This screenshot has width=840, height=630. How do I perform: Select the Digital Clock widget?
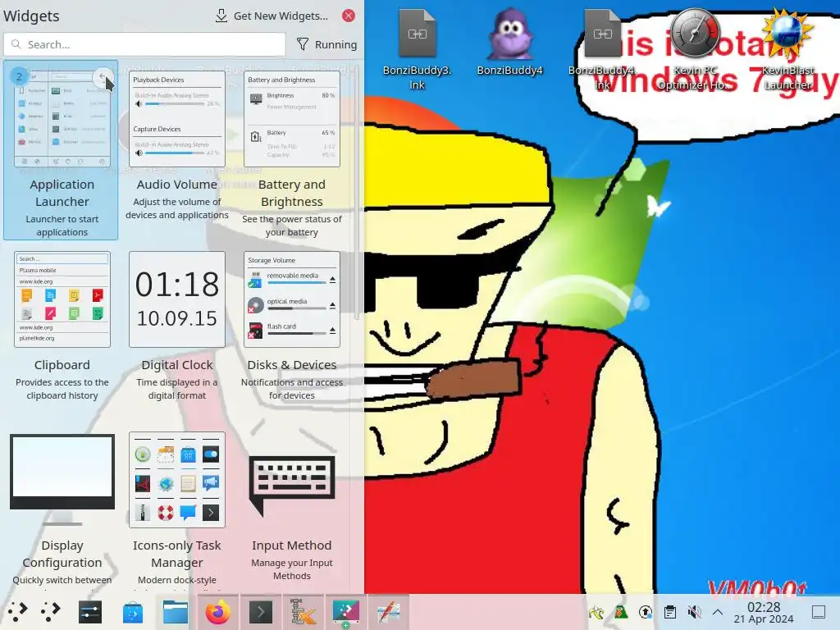[x=177, y=326]
